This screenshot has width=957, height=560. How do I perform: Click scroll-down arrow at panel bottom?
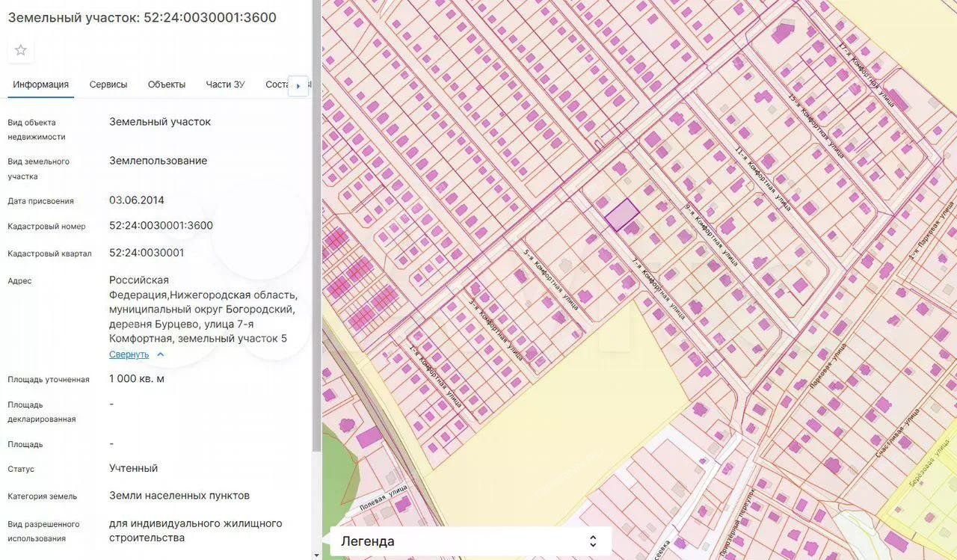click(x=316, y=555)
